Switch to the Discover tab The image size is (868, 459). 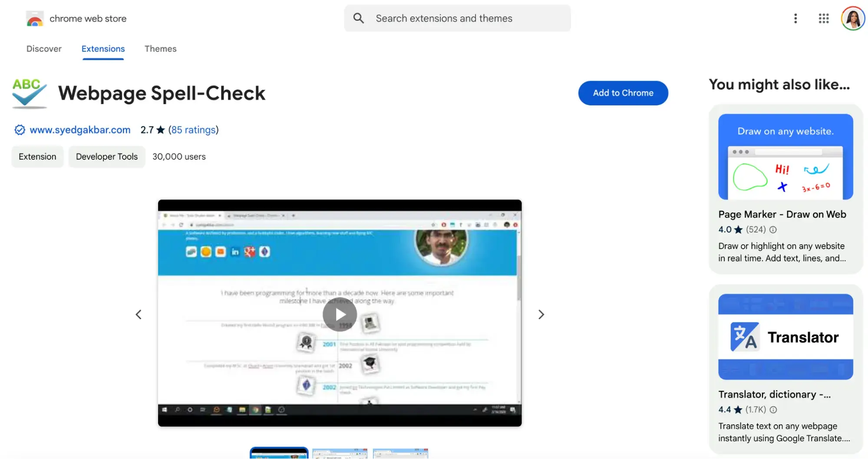[44, 49]
